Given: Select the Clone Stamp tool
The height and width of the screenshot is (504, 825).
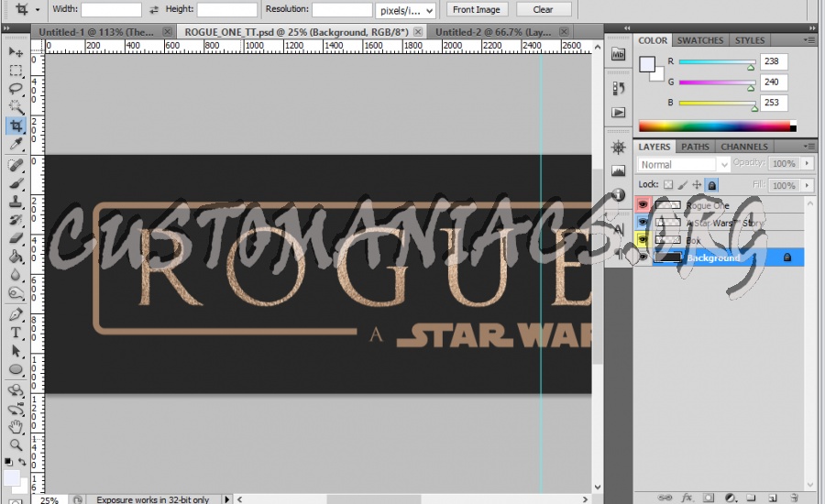Looking at the screenshot, I should click(16, 202).
